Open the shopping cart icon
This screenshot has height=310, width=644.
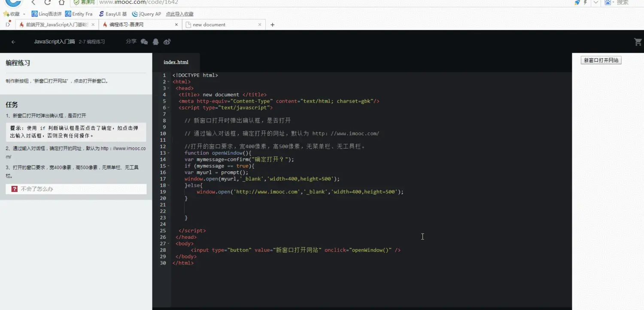[x=638, y=42]
